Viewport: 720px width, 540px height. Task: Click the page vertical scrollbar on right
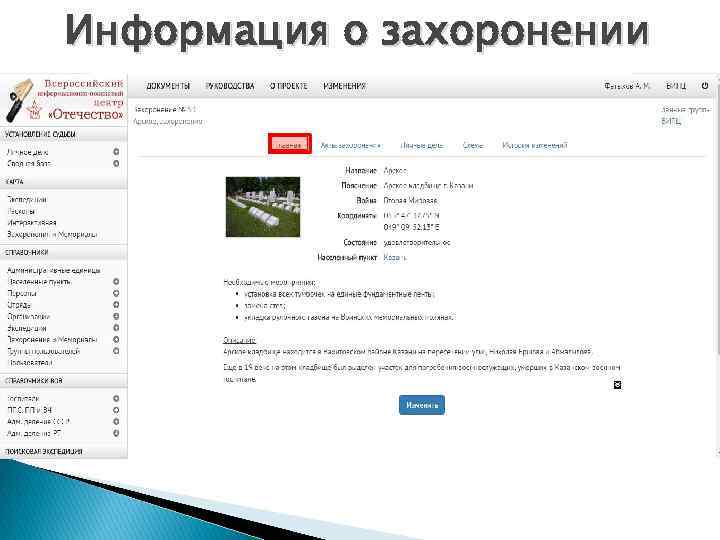click(717, 216)
